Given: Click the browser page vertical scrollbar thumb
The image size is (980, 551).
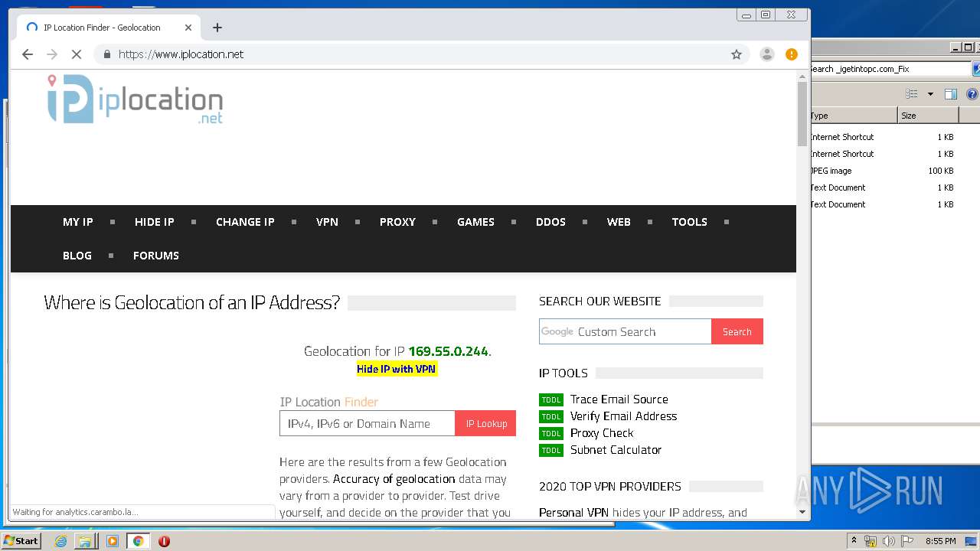Looking at the screenshot, I should (x=802, y=112).
